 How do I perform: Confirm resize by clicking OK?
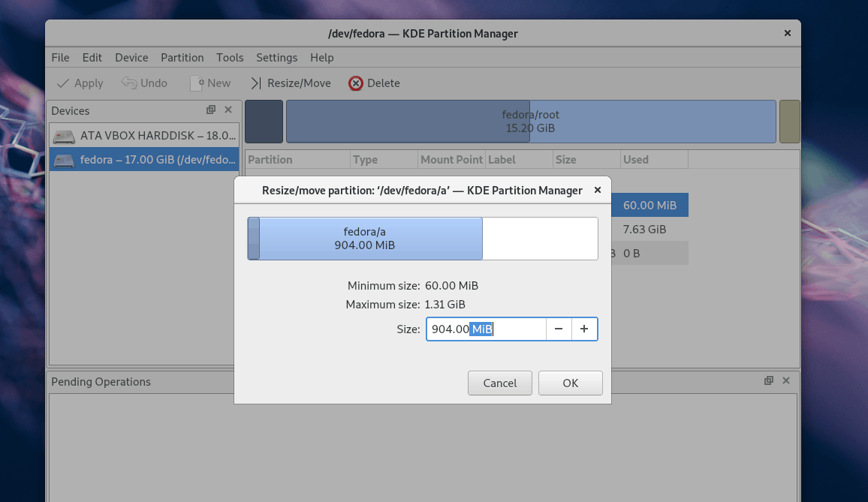click(570, 383)
